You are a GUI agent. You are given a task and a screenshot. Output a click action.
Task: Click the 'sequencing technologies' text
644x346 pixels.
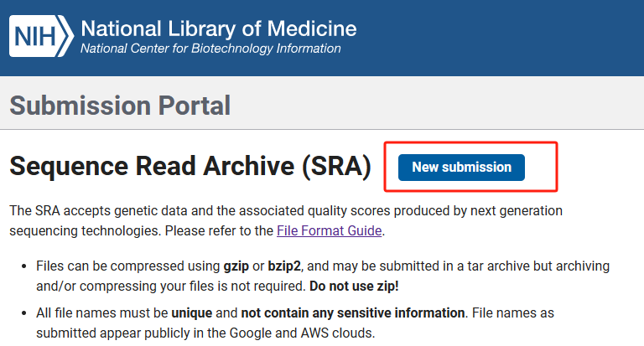(x=85, y=230)
